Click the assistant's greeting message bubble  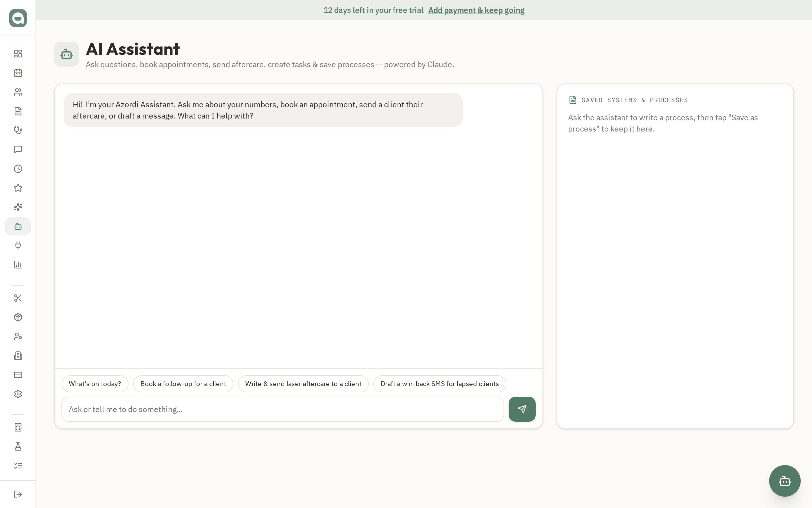click(x=263, y=110)
